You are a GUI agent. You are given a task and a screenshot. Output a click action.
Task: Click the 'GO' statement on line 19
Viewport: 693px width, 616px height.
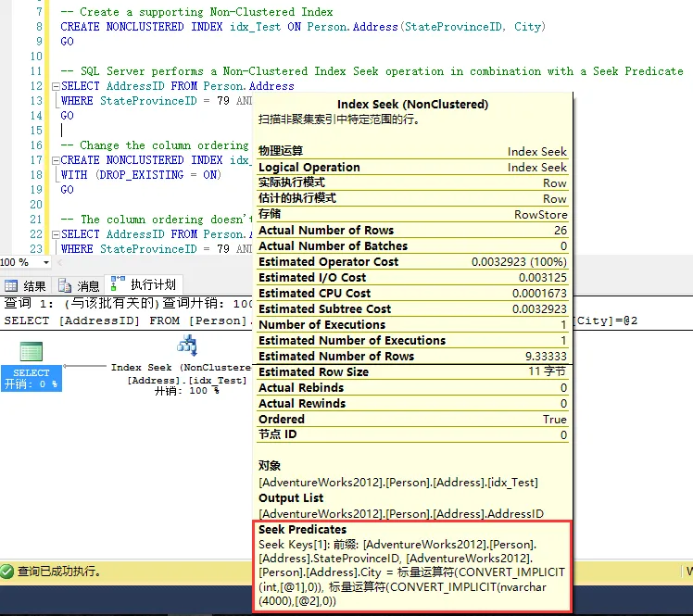coord(68,190)
